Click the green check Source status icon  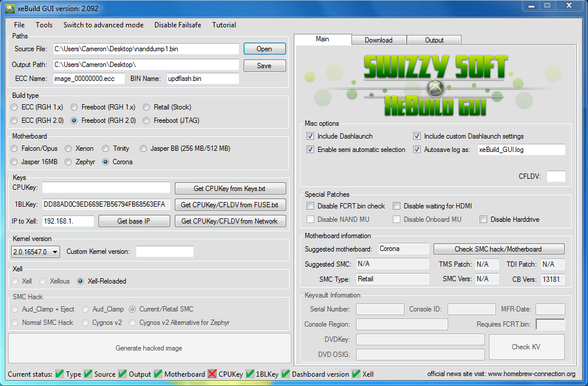(88, 374)
